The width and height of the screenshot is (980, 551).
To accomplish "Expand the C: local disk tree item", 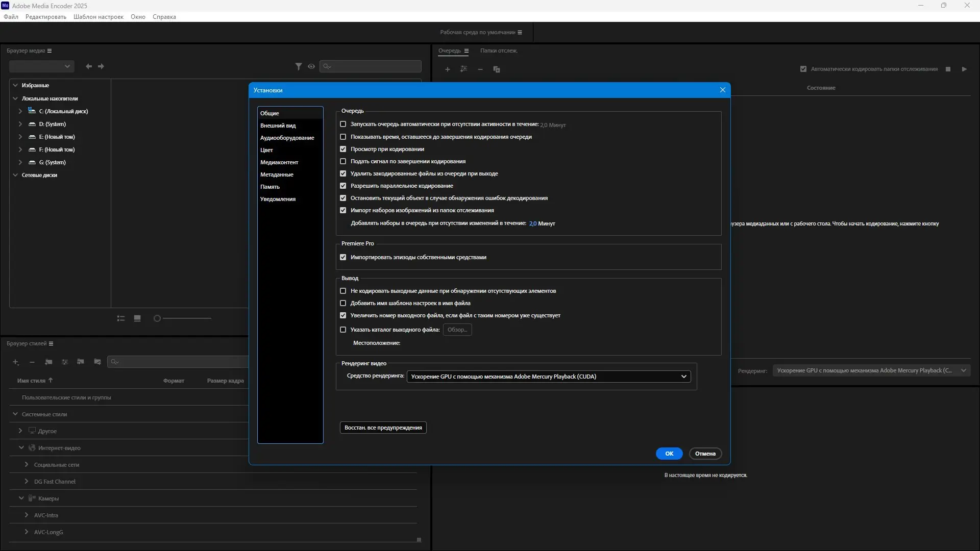I will (20, 111).
